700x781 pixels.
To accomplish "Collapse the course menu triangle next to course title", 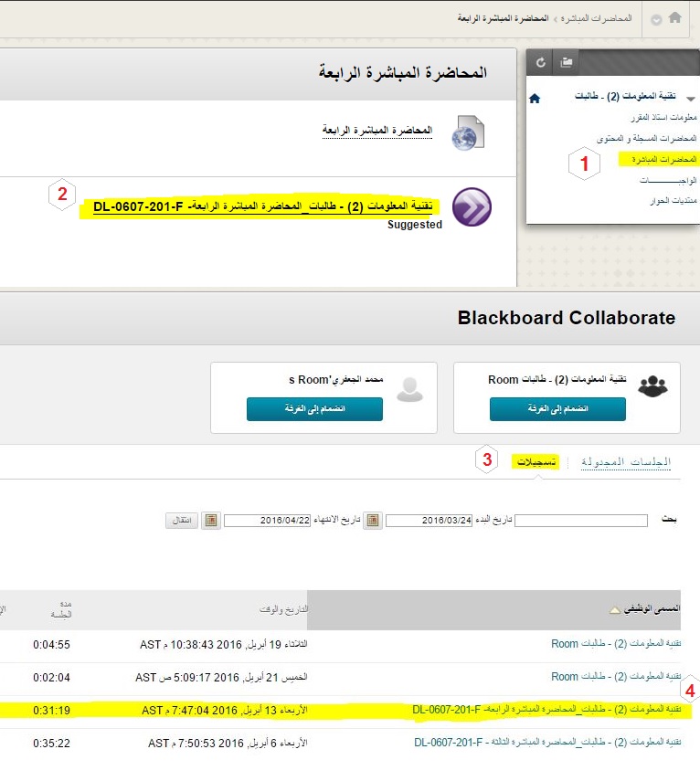I will coord(690,98).
